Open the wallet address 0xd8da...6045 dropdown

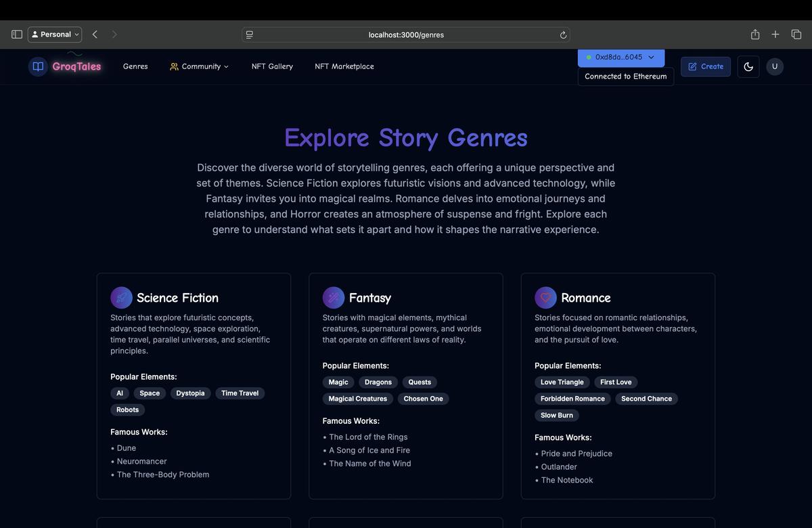pyautogui.click(x=620, y=57)
